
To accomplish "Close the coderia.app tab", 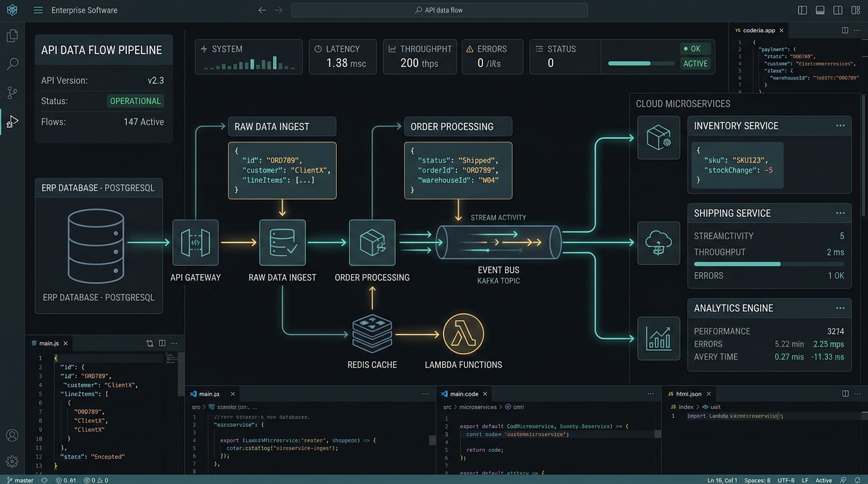I will click(x=782, y=30).
